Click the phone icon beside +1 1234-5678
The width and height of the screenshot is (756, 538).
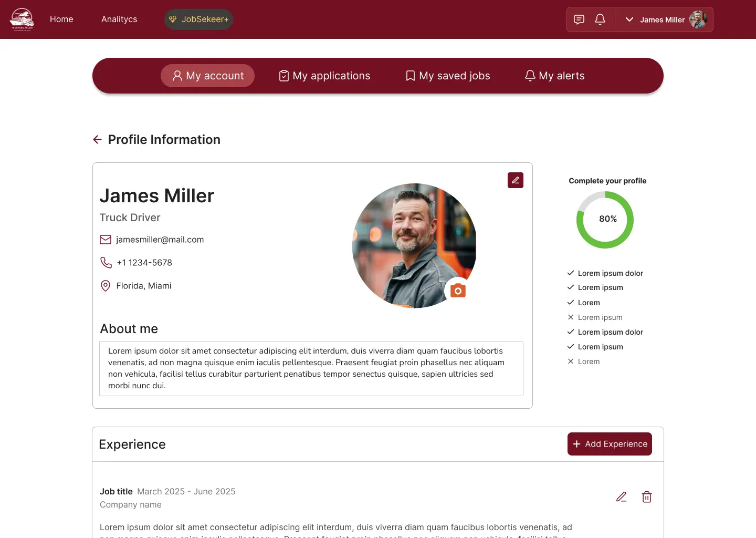[106, 263]
